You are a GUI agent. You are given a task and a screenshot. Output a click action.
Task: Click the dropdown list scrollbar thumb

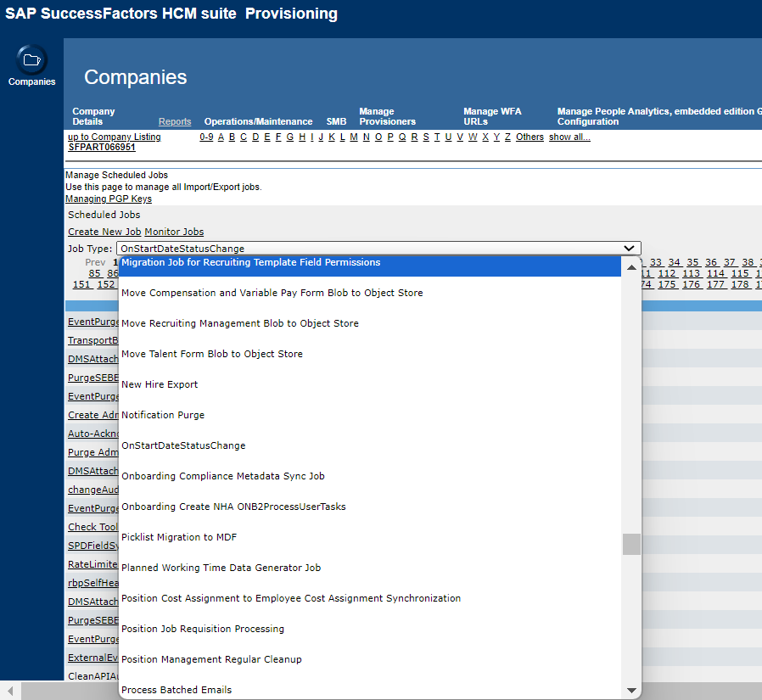tap(631, 544)
